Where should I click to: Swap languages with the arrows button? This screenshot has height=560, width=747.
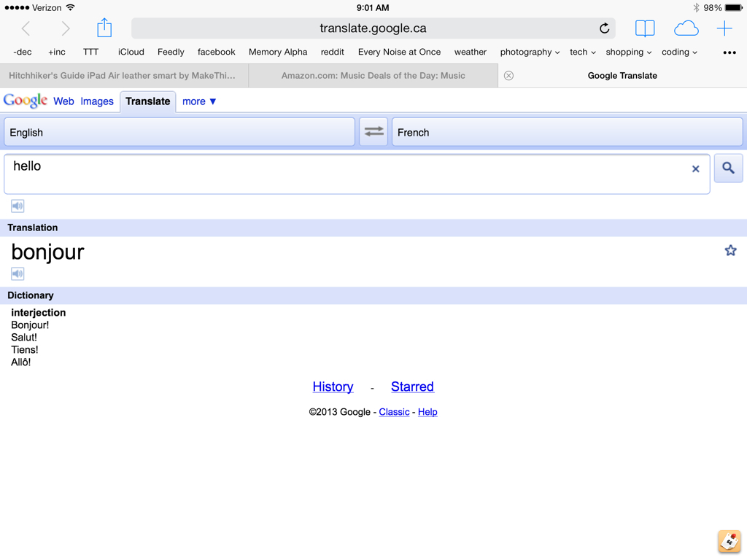click(373, 132)
